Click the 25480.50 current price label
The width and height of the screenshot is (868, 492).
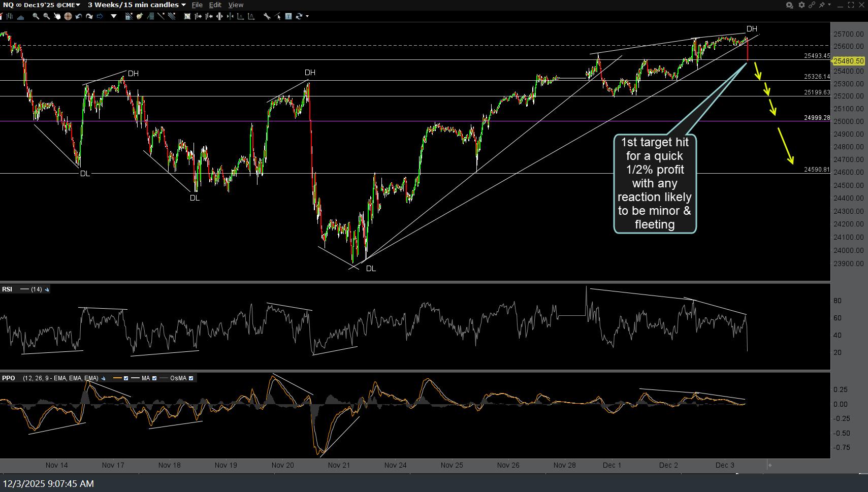pyautogui.click(x=848, y=61)
